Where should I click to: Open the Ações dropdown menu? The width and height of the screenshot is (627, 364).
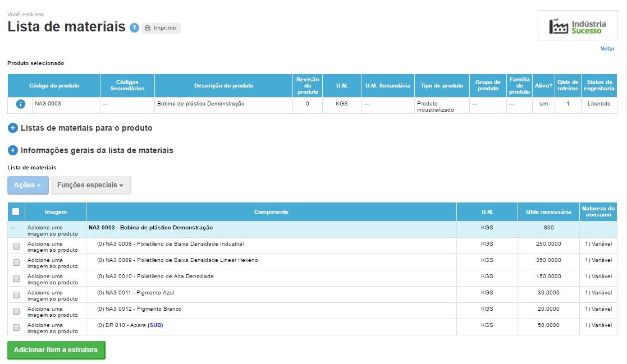tap(28, 185)
